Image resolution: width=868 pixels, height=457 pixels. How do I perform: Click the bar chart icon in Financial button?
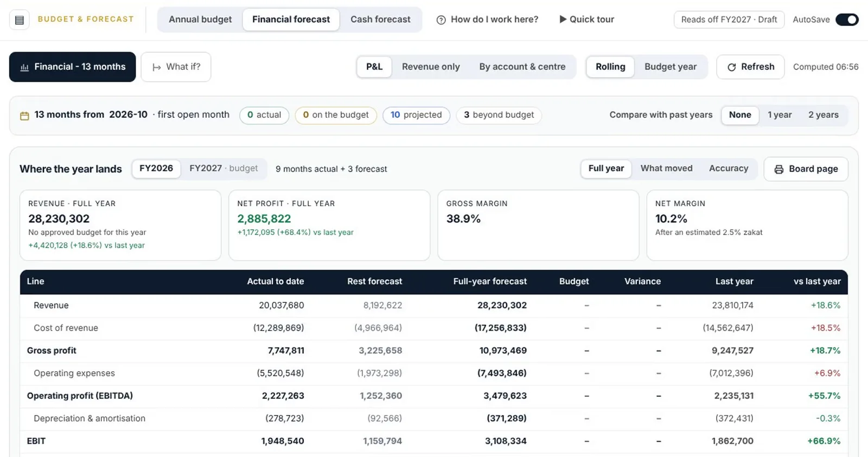[x=24, y=67]
